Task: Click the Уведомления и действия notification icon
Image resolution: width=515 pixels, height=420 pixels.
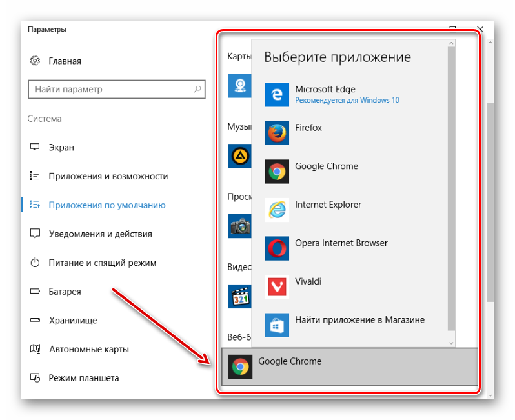Action: point(35,234)
